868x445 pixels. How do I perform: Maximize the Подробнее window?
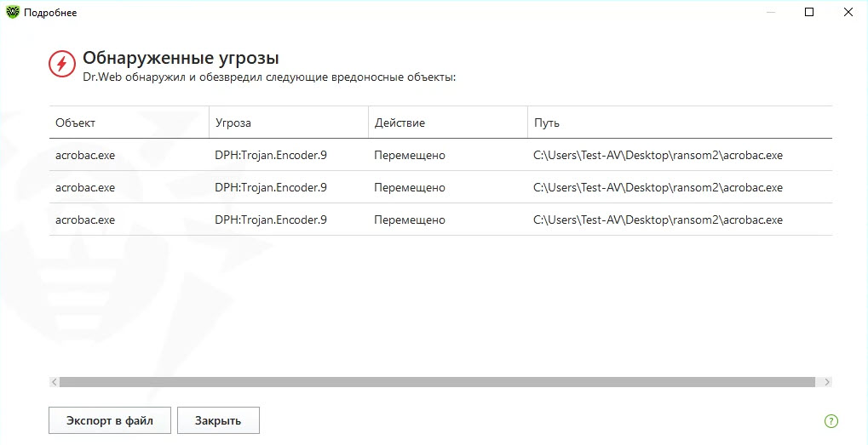click(x=809, y=12)
